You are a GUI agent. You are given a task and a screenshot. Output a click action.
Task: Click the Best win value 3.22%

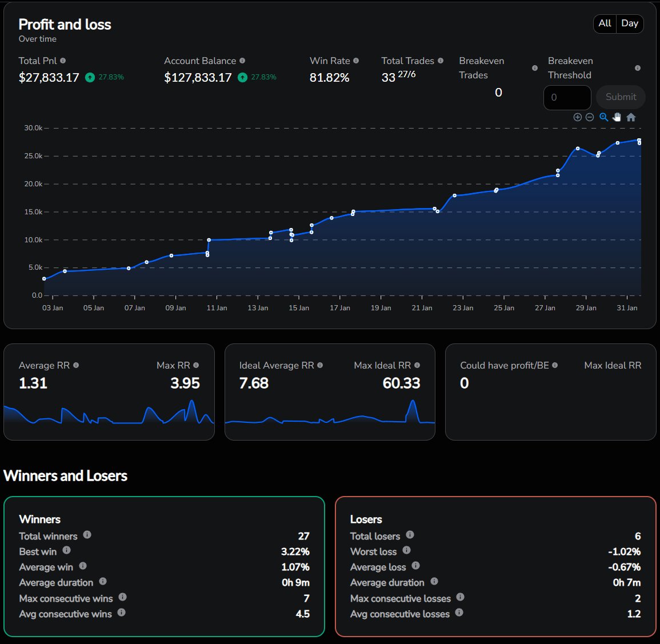click(x=295, y=551)
